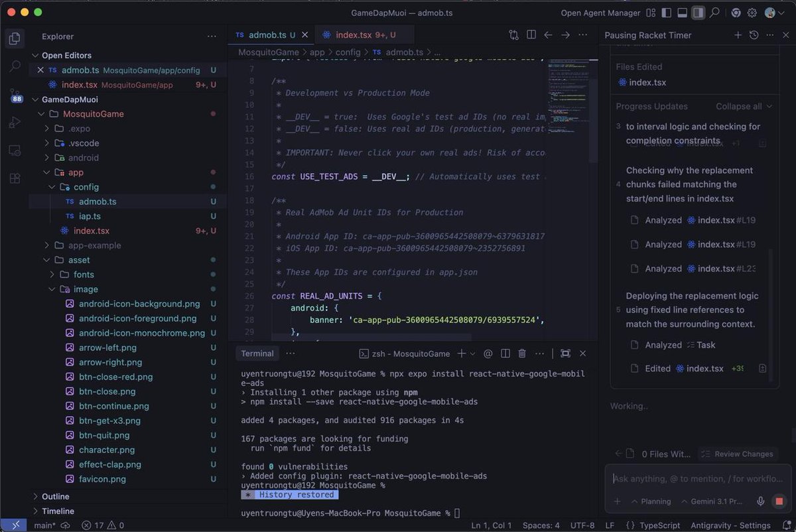This screenshot has width=796, height=532.
Task: Expand the android folder
Action: pyautogui.click(x=83, y=158)
